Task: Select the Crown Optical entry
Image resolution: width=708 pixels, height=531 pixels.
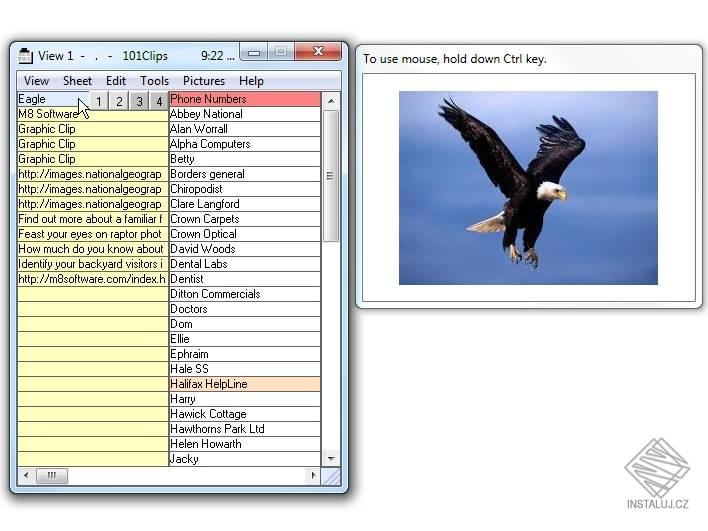Action: [245, 234]
